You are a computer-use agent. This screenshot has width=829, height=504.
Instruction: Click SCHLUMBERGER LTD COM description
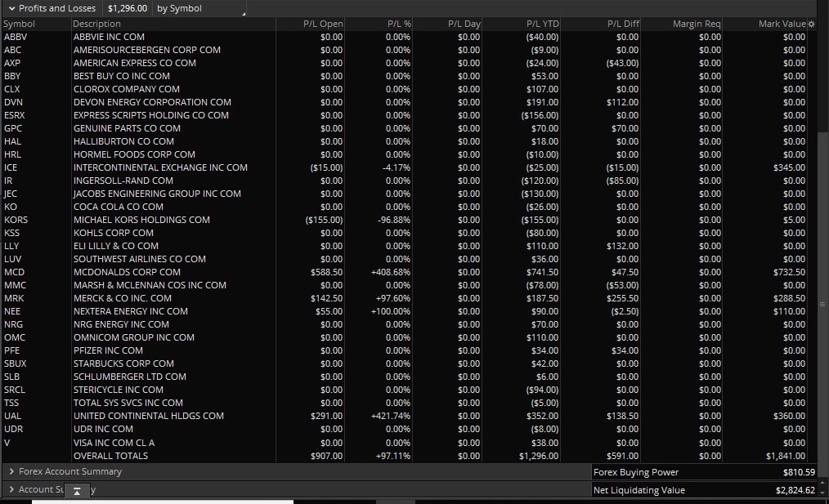coord(129,377)
